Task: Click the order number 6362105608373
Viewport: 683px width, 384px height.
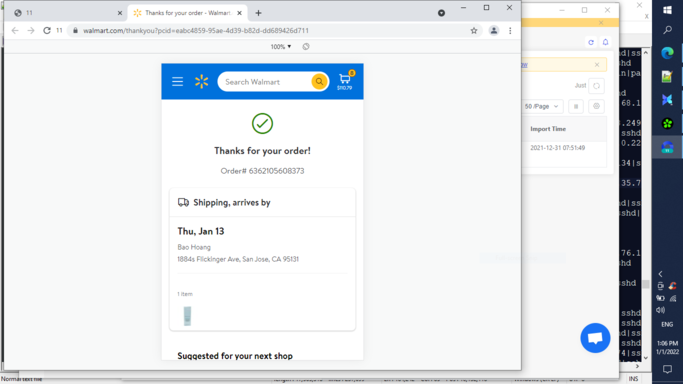Action: click(276, 171)
